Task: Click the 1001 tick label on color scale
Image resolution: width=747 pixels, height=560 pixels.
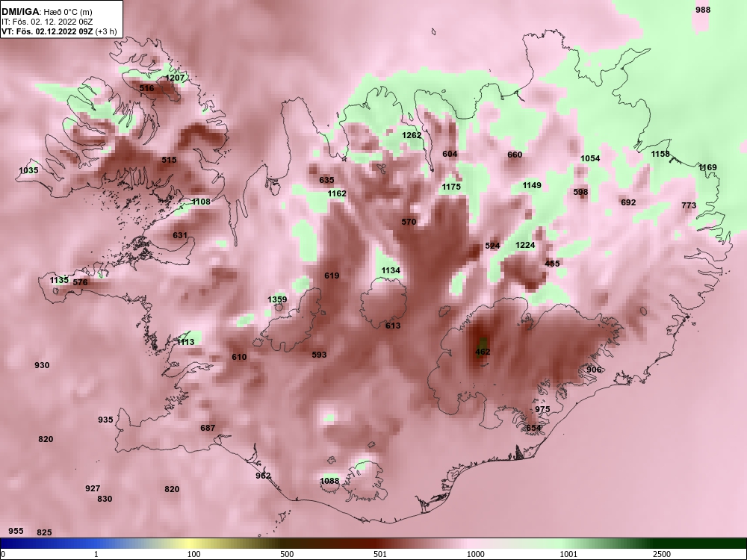Action: [x=568, y=554]
